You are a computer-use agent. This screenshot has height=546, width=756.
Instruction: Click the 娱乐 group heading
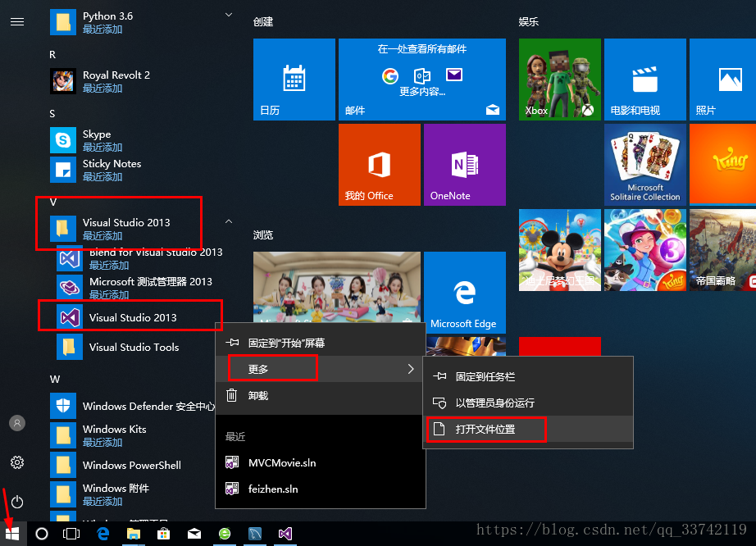coord(528,21)
